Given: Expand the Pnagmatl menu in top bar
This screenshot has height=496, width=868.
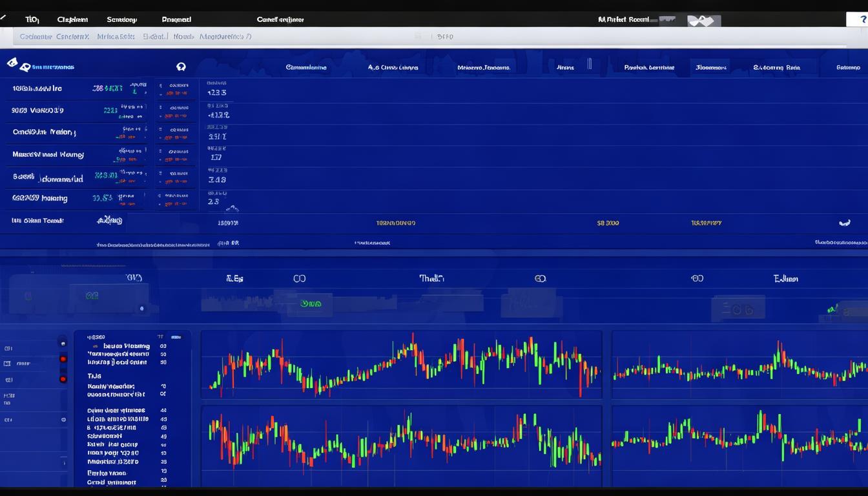Looking at the screenshot, I should point(176,20).
